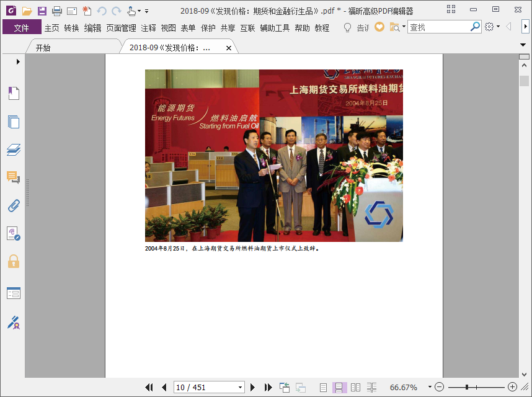Open the attachments paperclip panel
This screenshot has height=397, width=532.
tap(14, 205)
